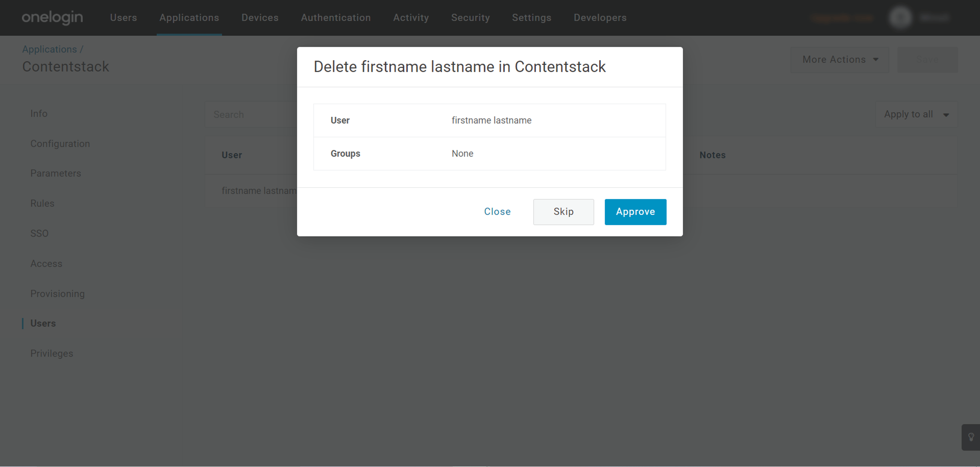
Task: Open the Parameters sidebar tab
Action: point(56,174)
